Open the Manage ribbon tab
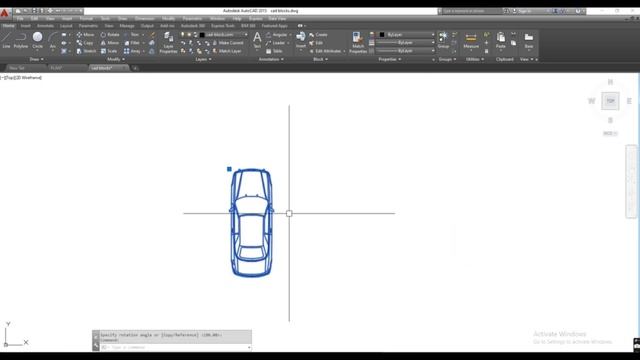The width and height of the screenshot is (640, 360). pyautogui.click(x=127, y=26)
